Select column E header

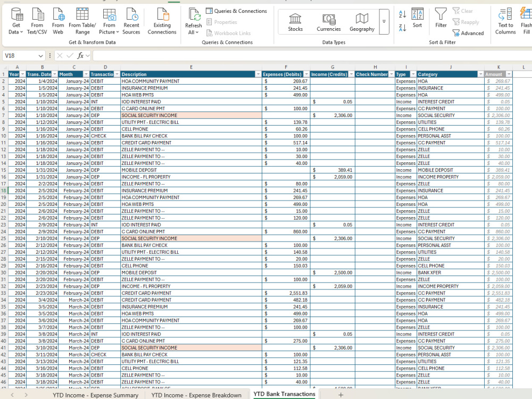click(191, 67)
